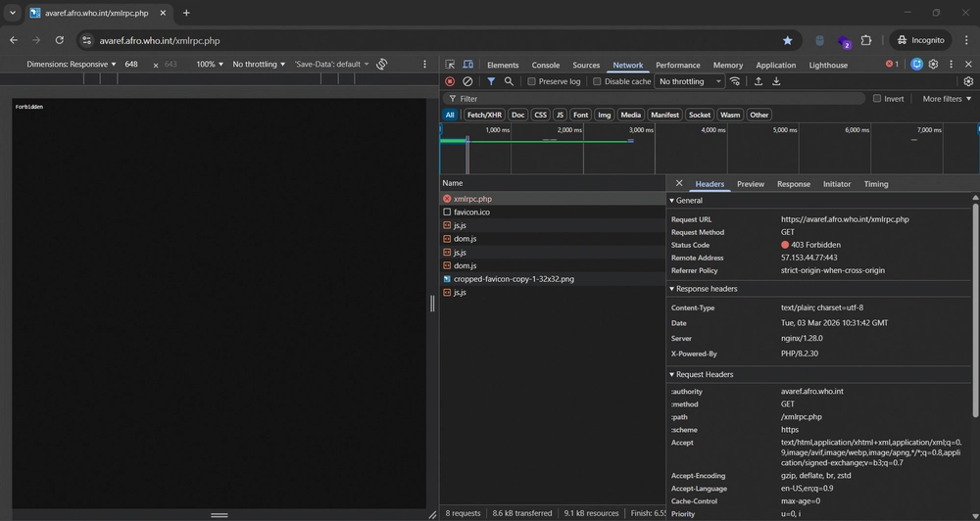Click the address bar URL
The width and height of the screenshot is (980, 521).
coord(160,40)
